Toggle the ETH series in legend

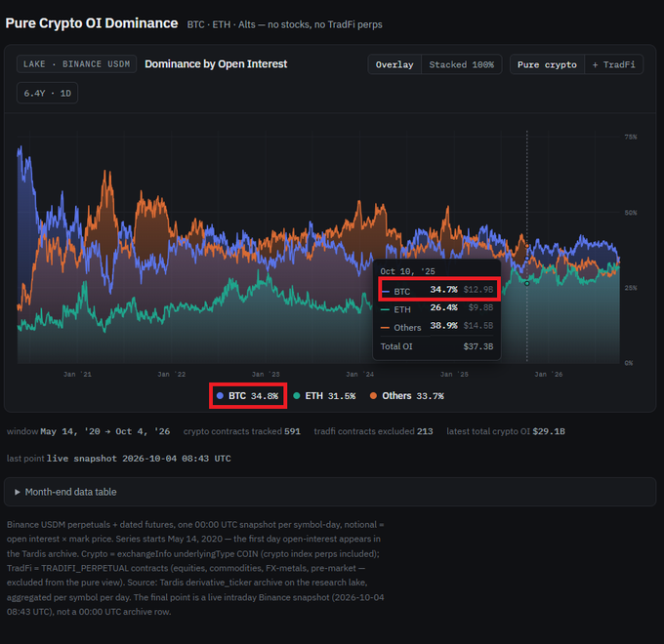324,396
